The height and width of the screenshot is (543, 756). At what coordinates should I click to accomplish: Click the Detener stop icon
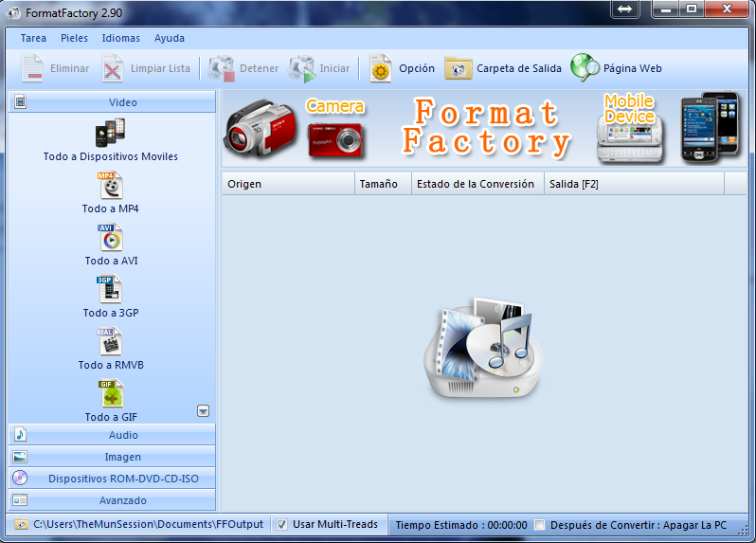point(222,68)
